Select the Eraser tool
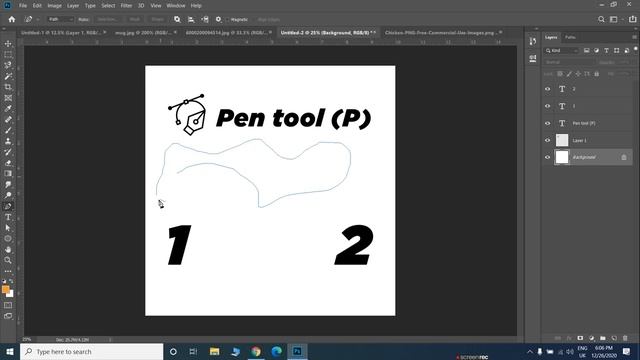 point(8,163)
